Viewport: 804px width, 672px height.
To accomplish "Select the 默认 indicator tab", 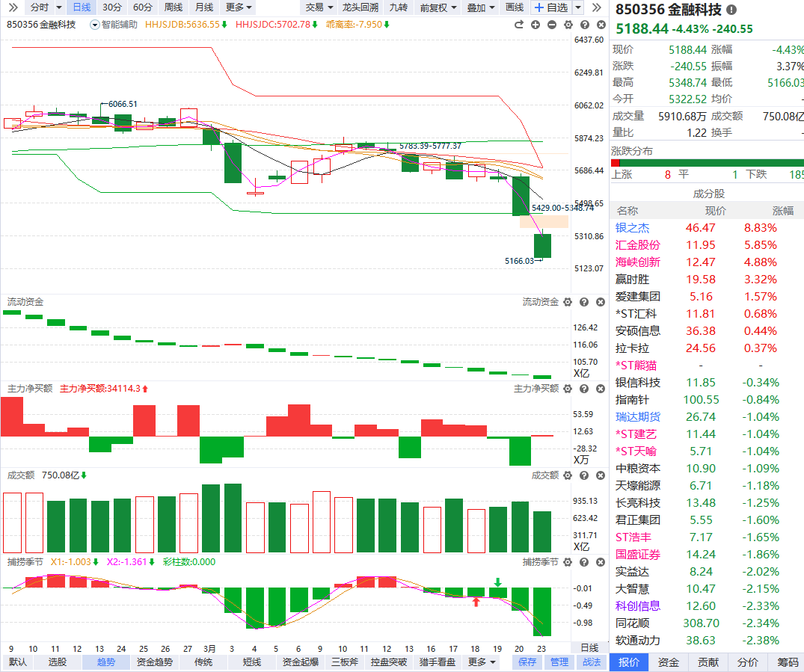I will [18, 662].
